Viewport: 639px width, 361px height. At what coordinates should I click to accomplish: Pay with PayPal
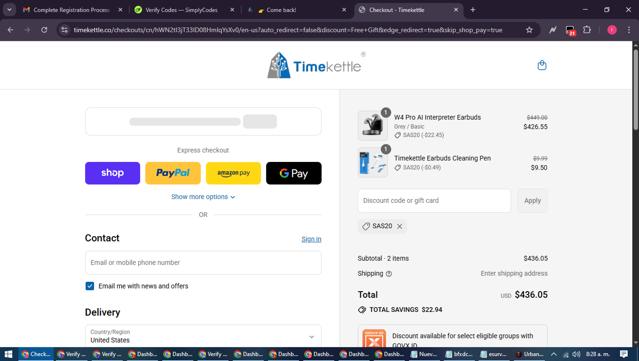point(173,173)
